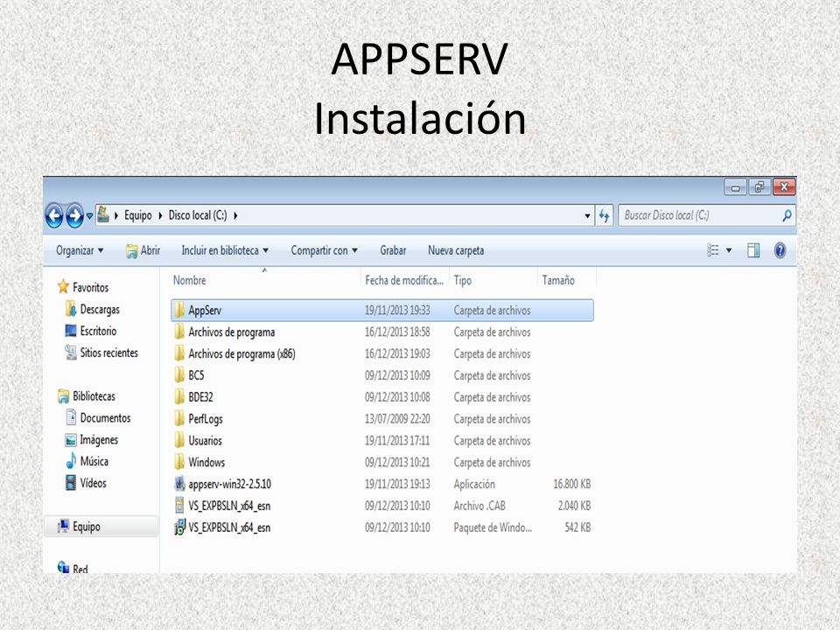Open Sitios recientes in the sidebar
The width and height of the screenshot is (840, 630).
108,353
